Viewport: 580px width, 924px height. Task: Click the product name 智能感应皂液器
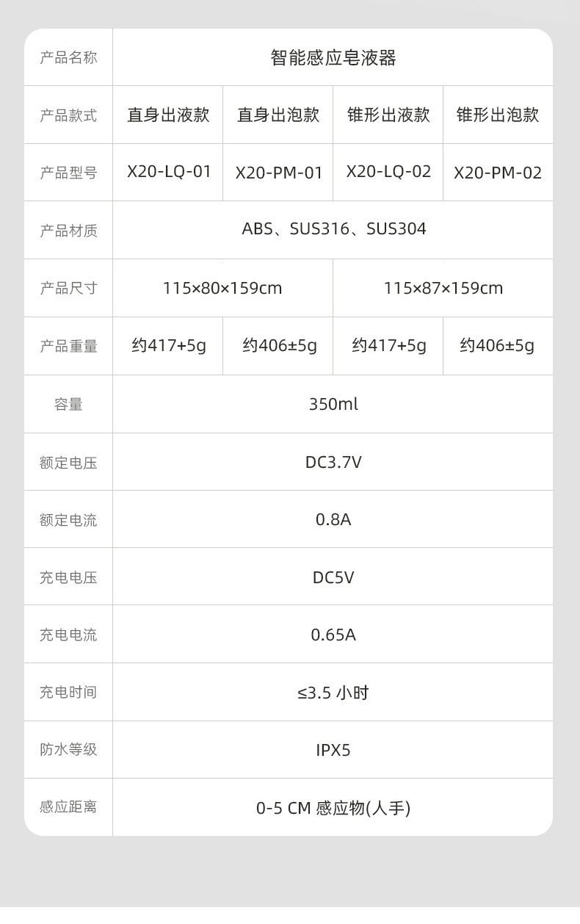333,58
